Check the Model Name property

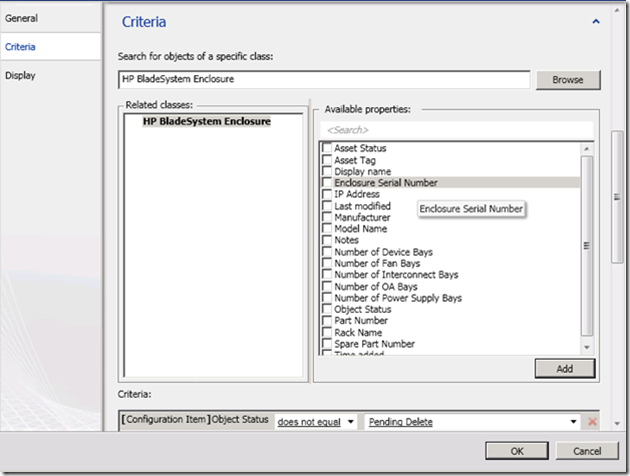click(326, 229)
